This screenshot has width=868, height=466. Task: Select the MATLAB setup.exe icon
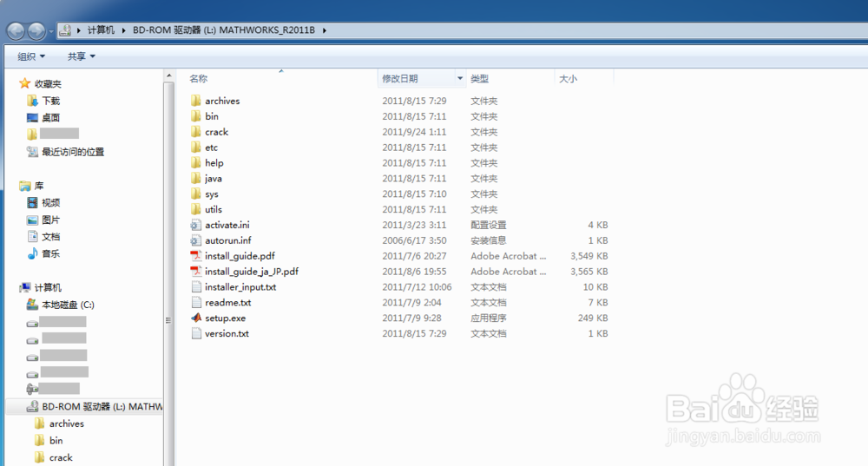195,318
